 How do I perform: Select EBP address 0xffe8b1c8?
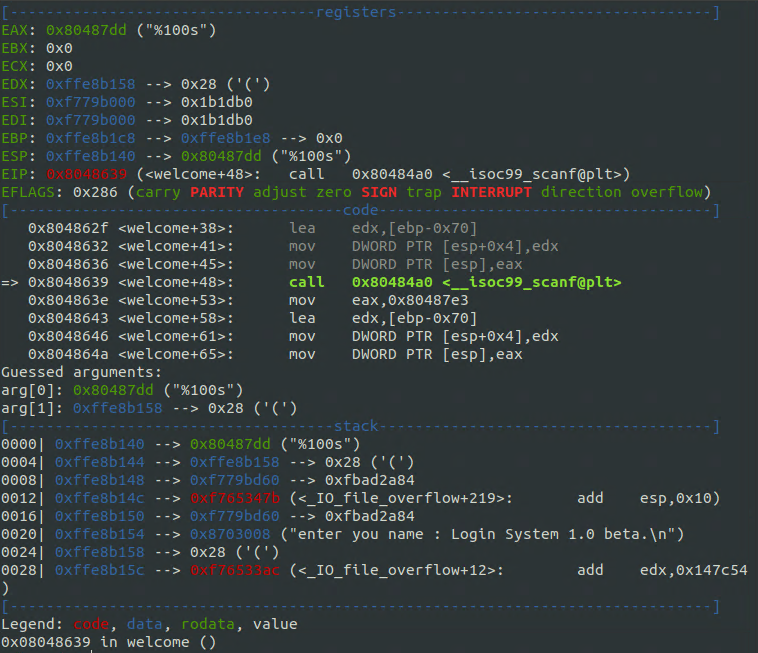pos(91,138)
